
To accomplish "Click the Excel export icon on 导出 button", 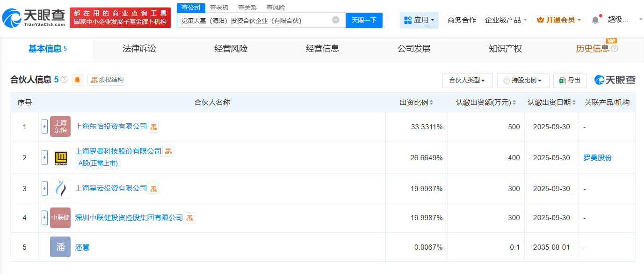I will click(562, 81).
